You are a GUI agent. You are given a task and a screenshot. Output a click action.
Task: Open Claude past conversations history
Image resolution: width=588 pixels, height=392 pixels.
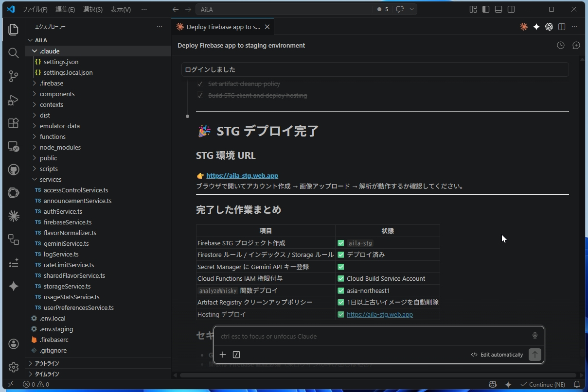pos(561,45)
